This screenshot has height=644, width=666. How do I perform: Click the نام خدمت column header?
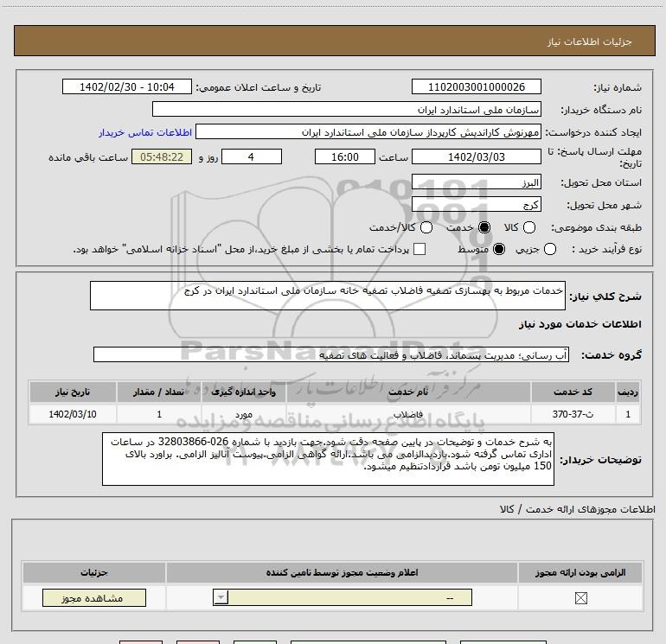click(408, 392)
